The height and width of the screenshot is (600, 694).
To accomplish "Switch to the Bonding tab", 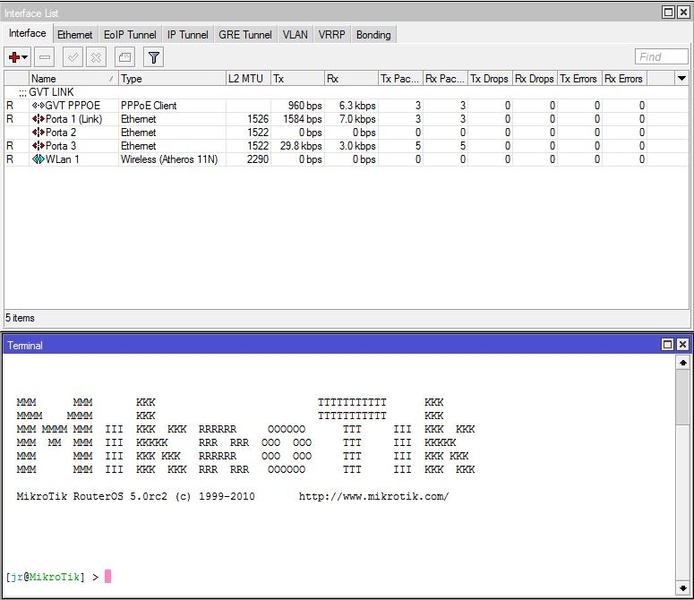I will coord(373,35).
